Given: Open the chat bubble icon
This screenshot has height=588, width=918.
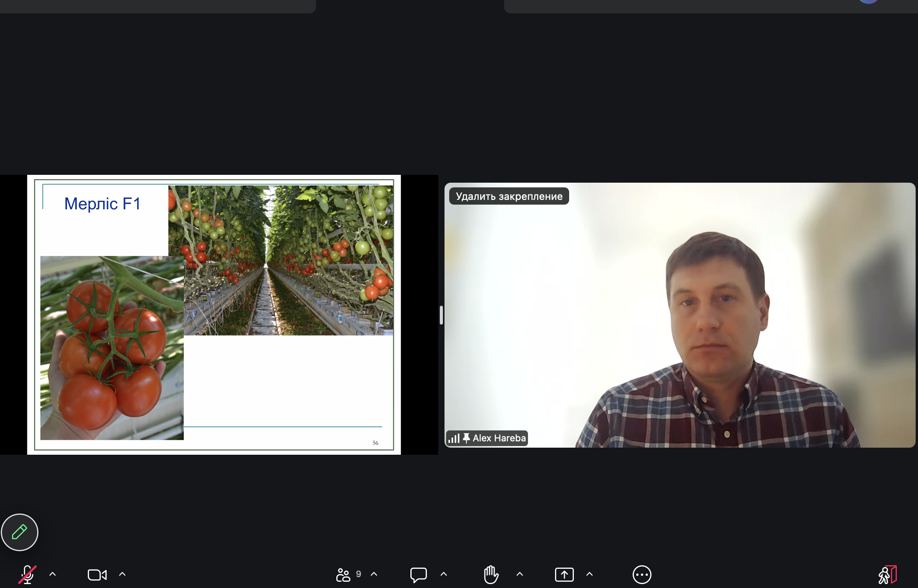Looking at the screenshot, I should click(418, 575).
